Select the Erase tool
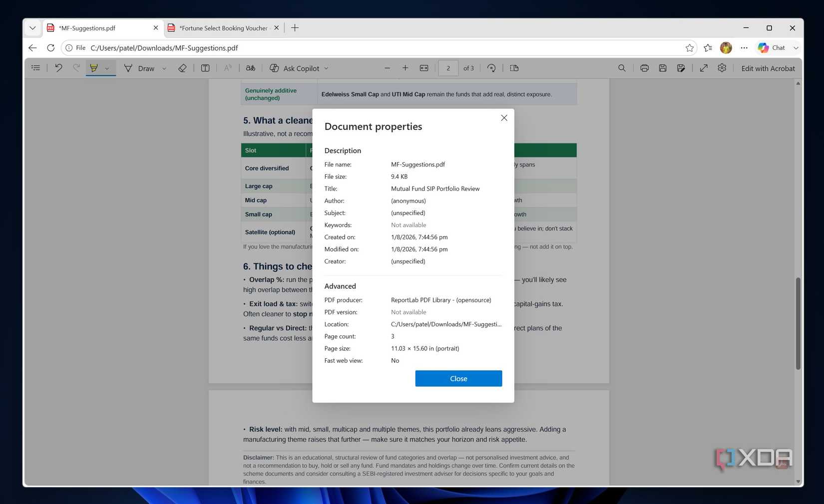The width and height of the screenshot is (824, 504). (x=182, y=68)
